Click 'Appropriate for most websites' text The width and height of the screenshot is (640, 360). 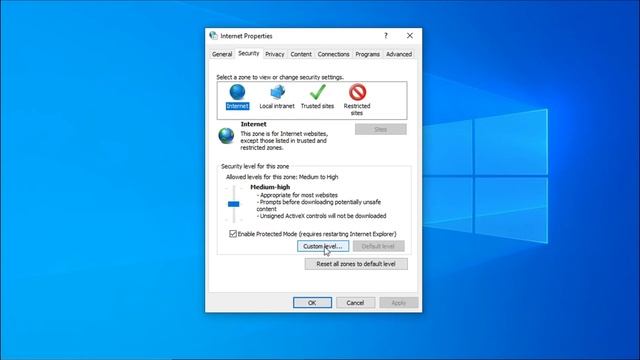[297, 195]
